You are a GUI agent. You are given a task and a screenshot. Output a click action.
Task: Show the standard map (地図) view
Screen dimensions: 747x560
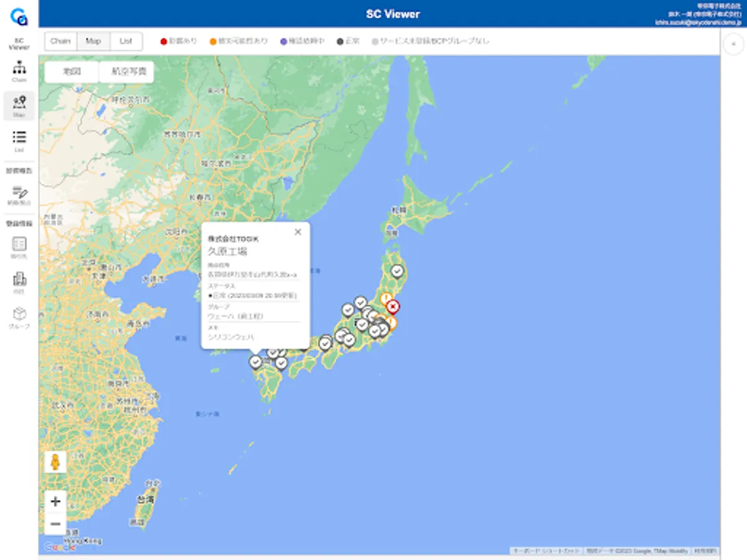click(72, 72)
